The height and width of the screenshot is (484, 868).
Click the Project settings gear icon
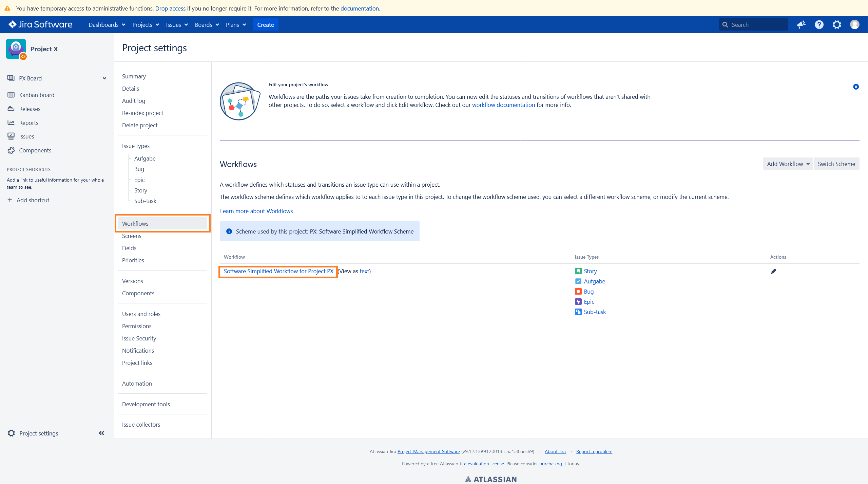(11, 433)
